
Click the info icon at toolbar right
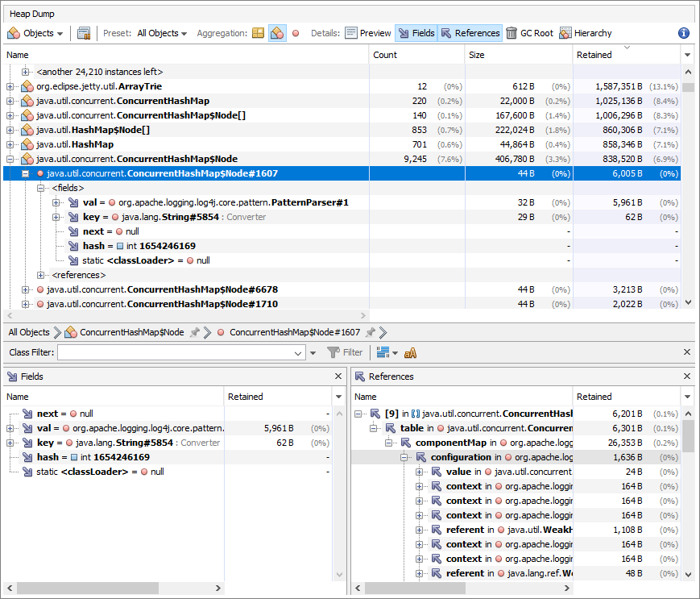(x=684, y=33)
